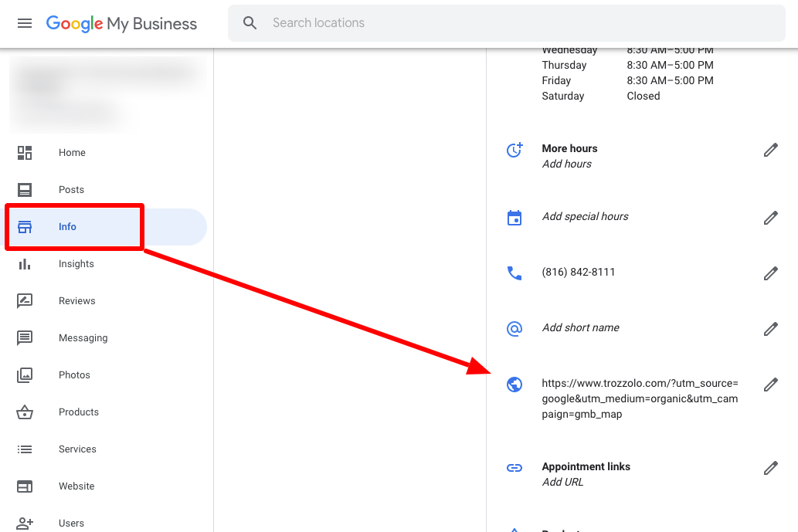Click the globe website icon
Image resolution: width=798 pixels, height=532 pixels.
514,385
